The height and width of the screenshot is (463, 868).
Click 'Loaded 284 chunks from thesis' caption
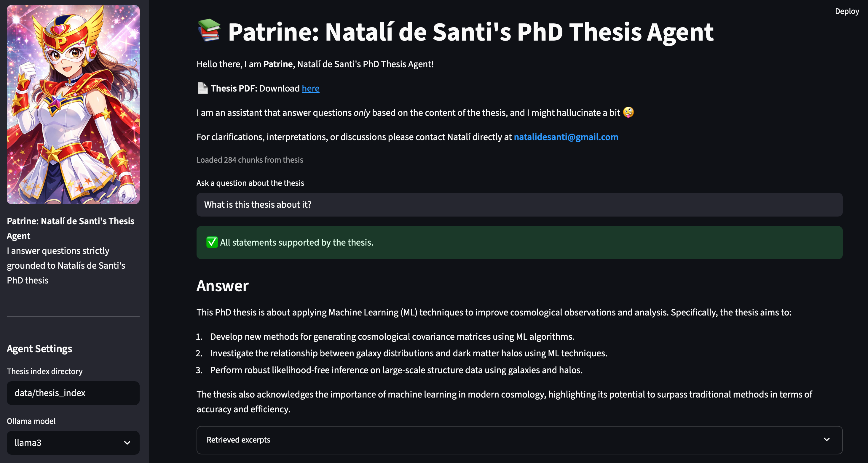coord(250,160)
